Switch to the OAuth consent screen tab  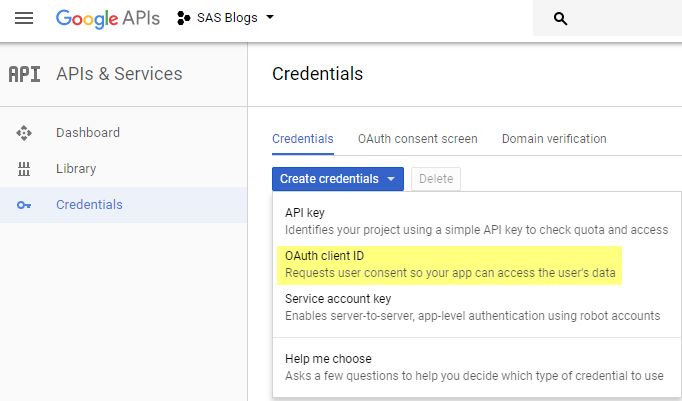[418, 139]
